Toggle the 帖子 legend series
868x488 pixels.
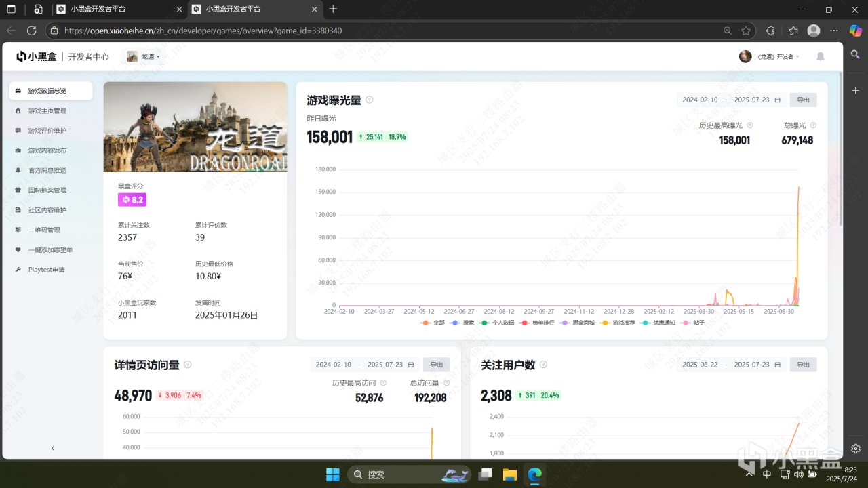[x=692, y=323]
